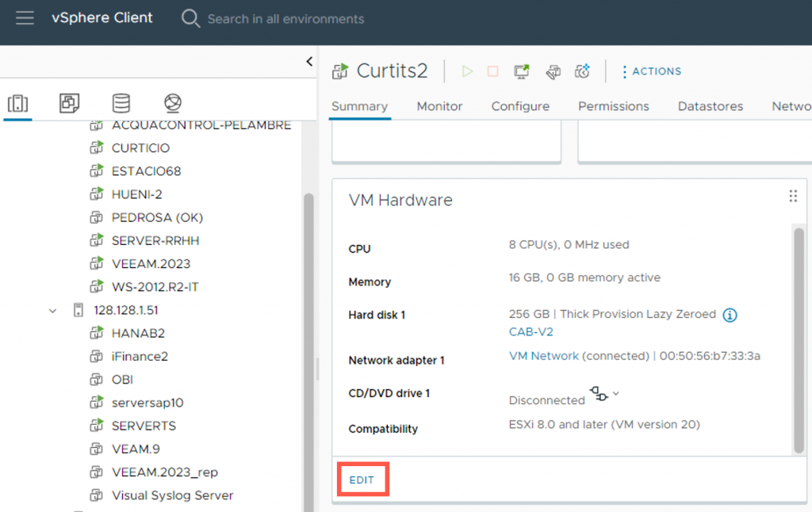Select the Summary tab
This screenshot has height=512, width=812.
[x=359, y=106]
